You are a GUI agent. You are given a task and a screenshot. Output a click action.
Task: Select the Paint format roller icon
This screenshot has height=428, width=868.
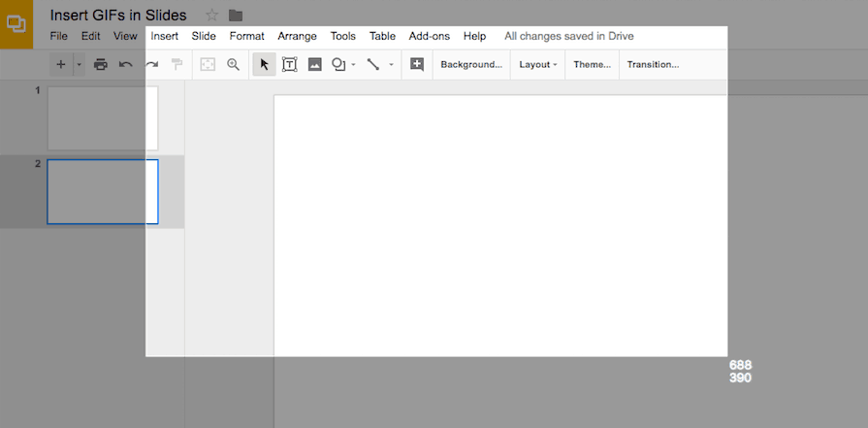(177, 65)
